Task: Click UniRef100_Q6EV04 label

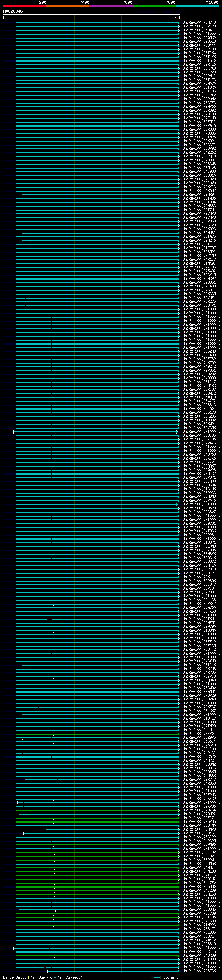Action: [199, 734]
